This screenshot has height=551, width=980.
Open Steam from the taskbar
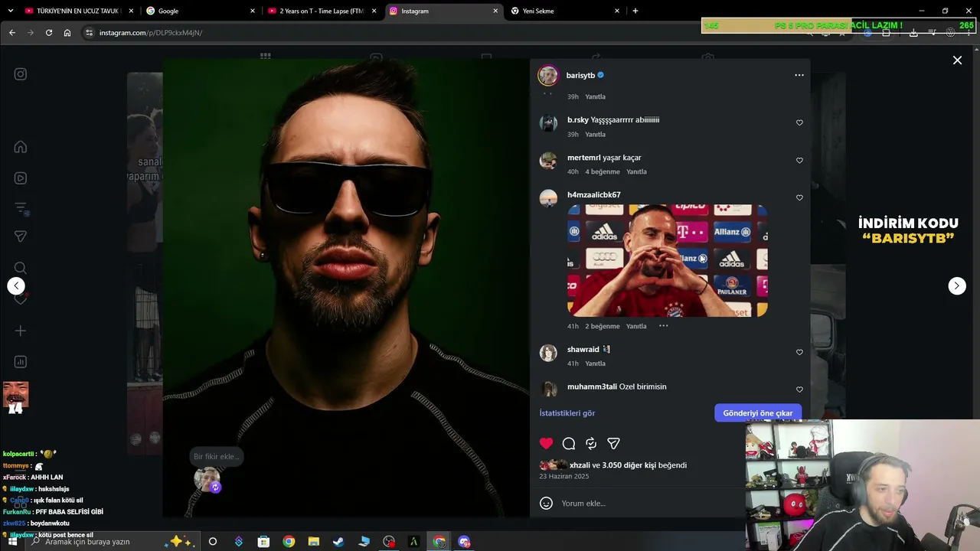(x=338, y=542)
